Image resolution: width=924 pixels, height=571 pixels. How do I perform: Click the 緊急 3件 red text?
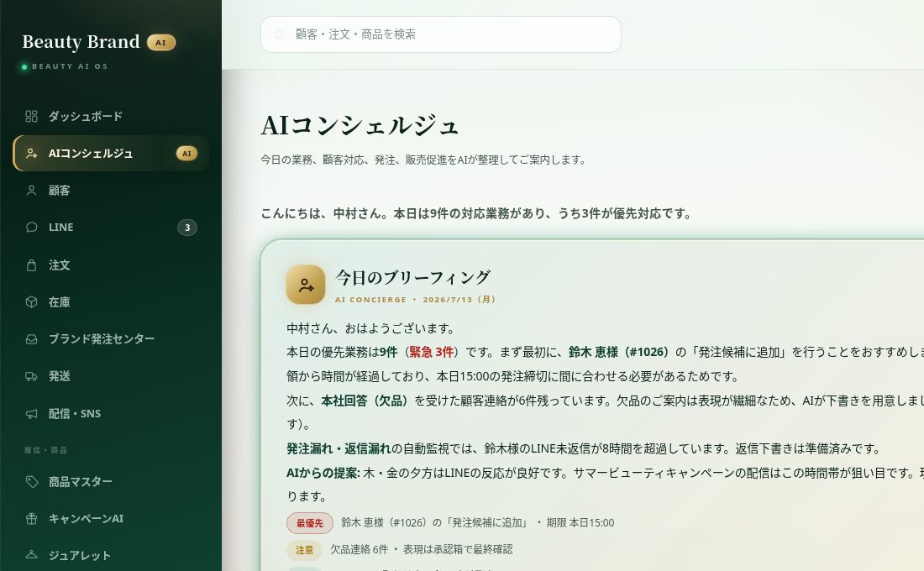(432, 353)
